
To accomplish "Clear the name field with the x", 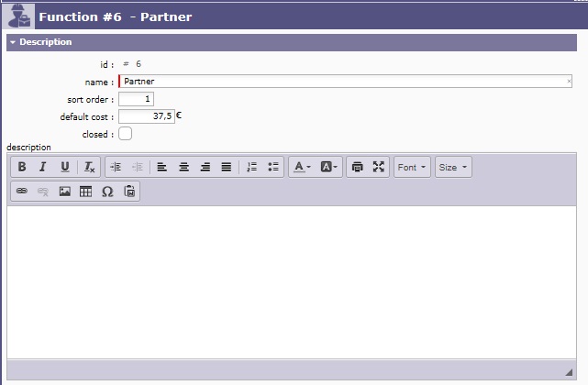I will (569, 81).
